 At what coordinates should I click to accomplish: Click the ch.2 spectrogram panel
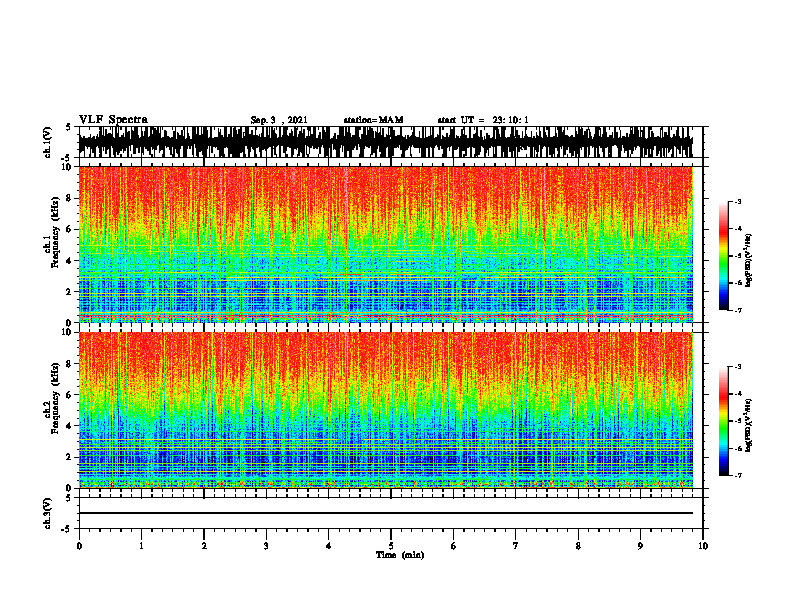click(386, 410)
